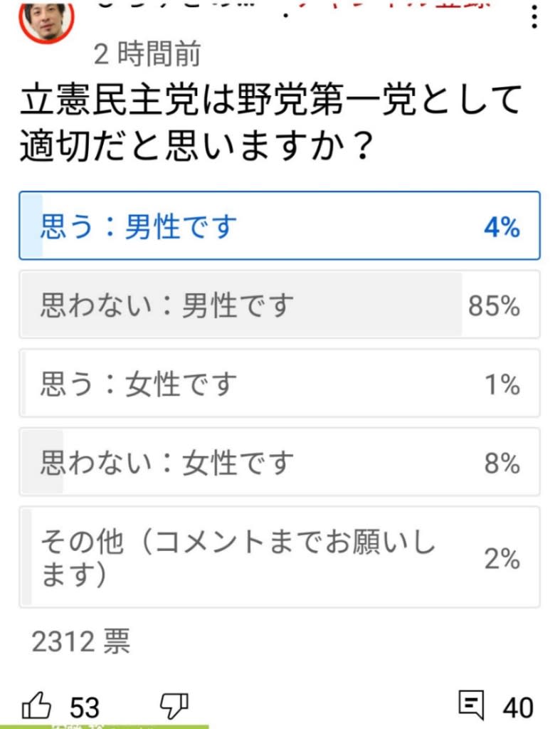Select poll option 思わない：女性です
This screenshot has width=560, height=729.
pyautogui.click(x=280, y=461)
